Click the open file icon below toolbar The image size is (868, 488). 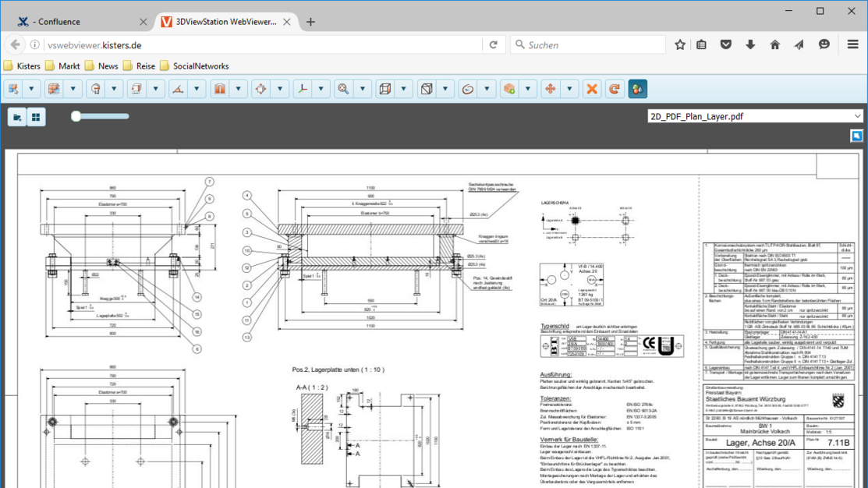pyautogui.click(x=17, y=117)
